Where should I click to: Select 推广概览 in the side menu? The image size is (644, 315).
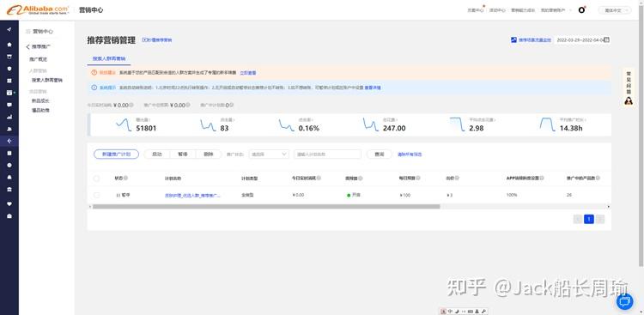(38, 59)
